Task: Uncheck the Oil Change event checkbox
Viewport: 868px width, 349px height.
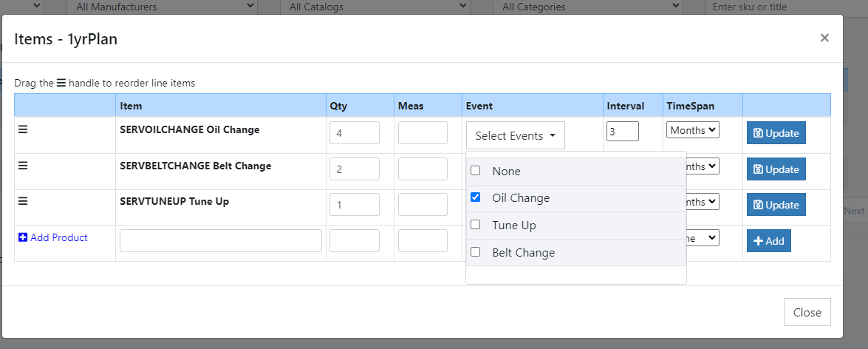Action: tap(476, 197)
